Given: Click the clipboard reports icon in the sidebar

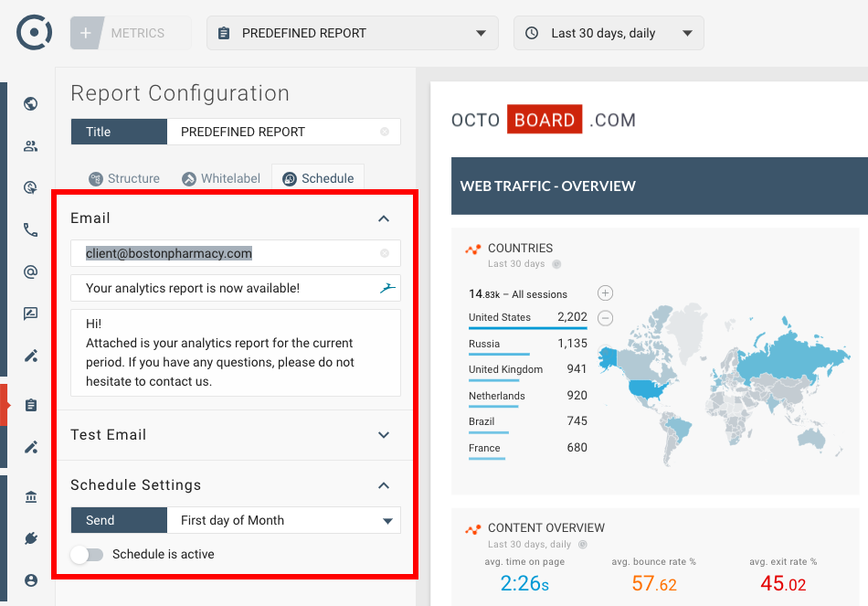Looking at the screenshot, I should (31, 405).
